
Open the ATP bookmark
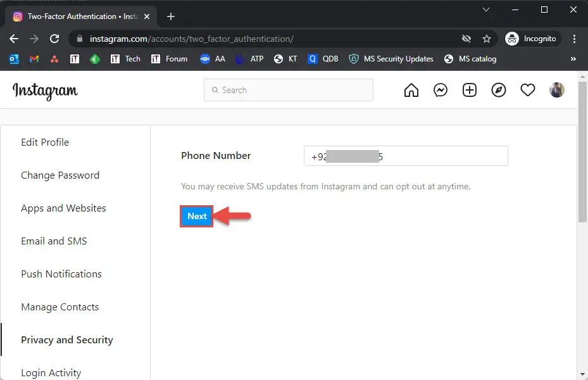[x=249, y=59]
